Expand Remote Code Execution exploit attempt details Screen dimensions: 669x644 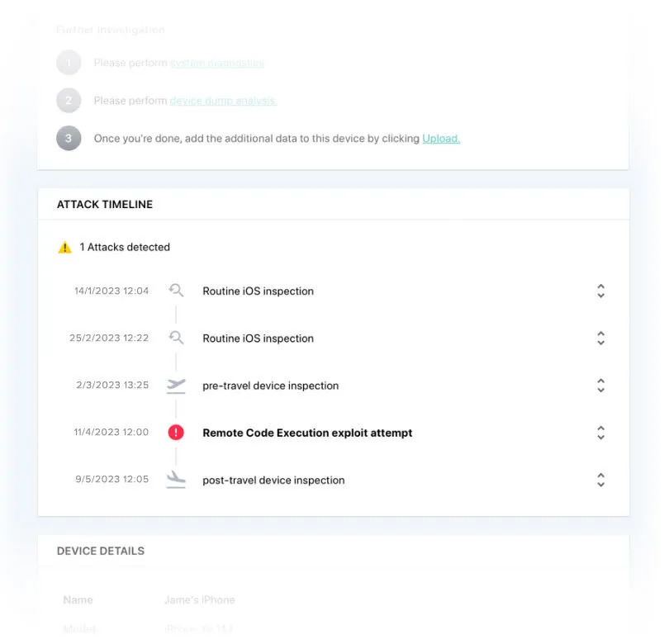click(600, 433)
